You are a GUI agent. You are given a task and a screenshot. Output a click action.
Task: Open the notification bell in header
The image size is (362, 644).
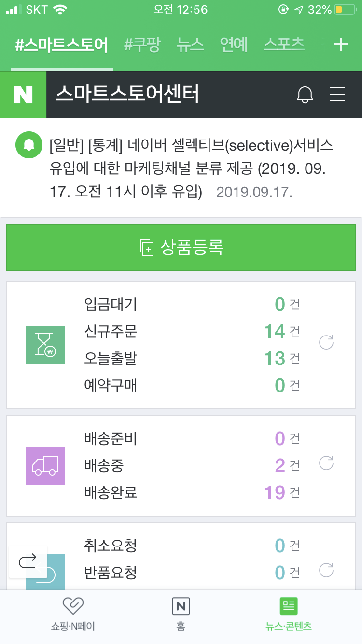[x=305, y=95]
